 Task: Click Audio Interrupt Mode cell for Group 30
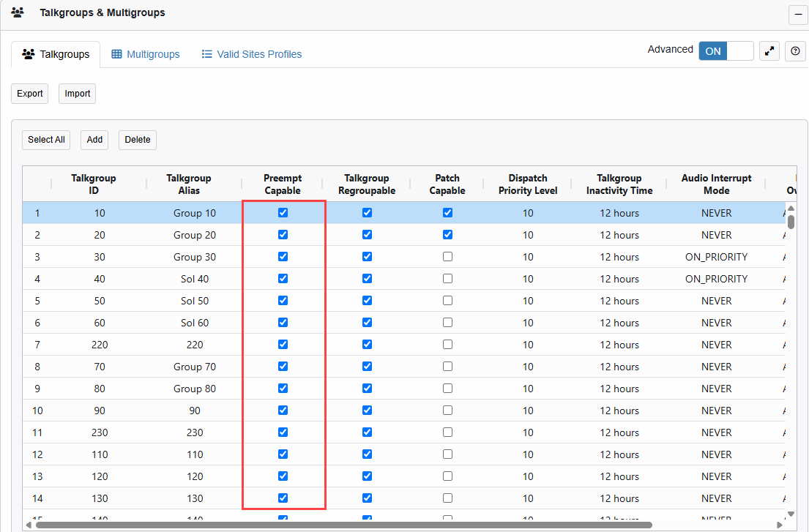tap(716, 257)
